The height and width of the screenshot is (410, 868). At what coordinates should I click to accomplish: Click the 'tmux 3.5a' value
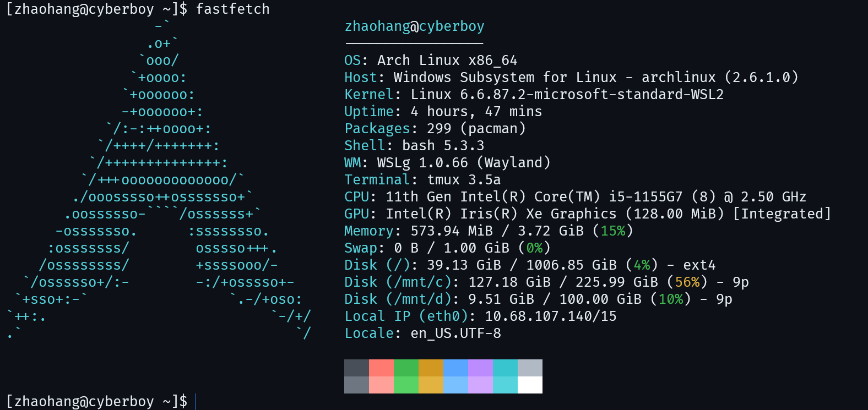click(464, 180)
